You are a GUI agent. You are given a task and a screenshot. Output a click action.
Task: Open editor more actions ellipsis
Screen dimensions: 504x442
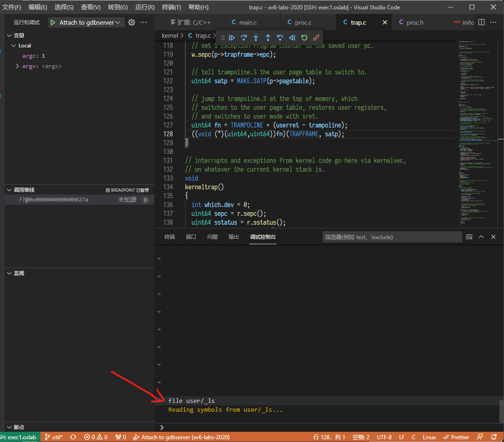pyautogui.click(x=493, y=22)
